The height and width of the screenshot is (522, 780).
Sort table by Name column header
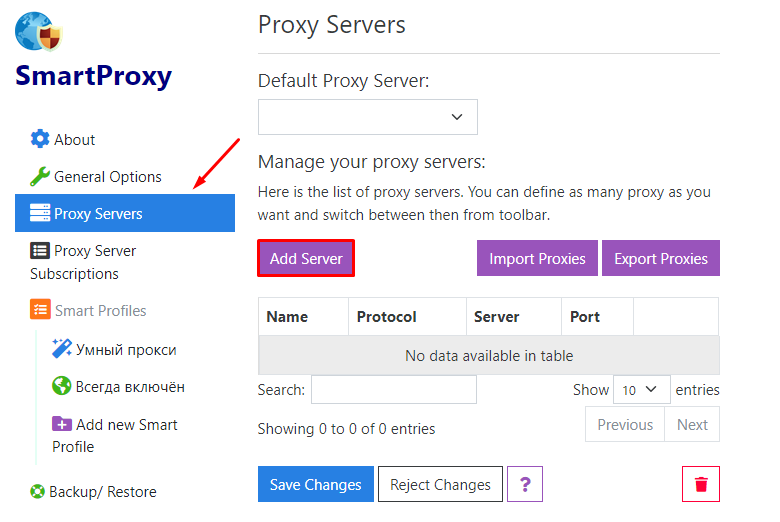(303, 316)
